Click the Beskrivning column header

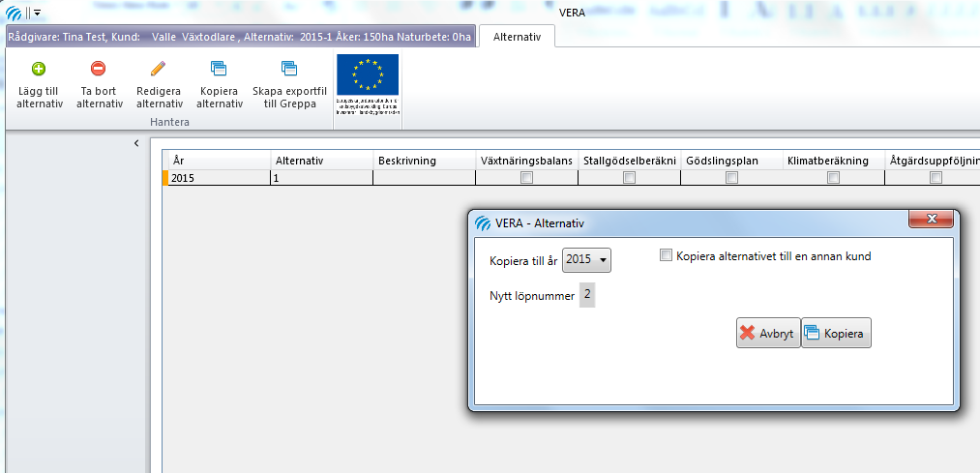[425, 161]
